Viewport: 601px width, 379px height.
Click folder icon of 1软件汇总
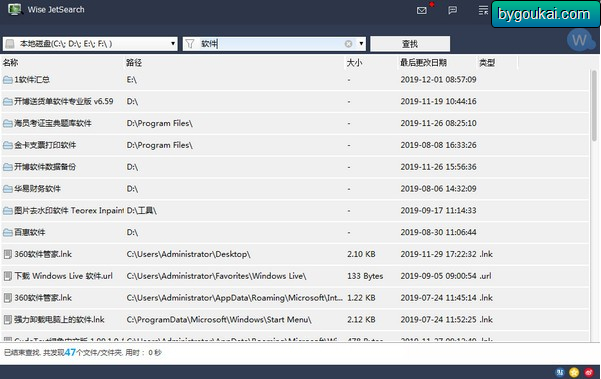pyautogui.click(x=8, y=80)
